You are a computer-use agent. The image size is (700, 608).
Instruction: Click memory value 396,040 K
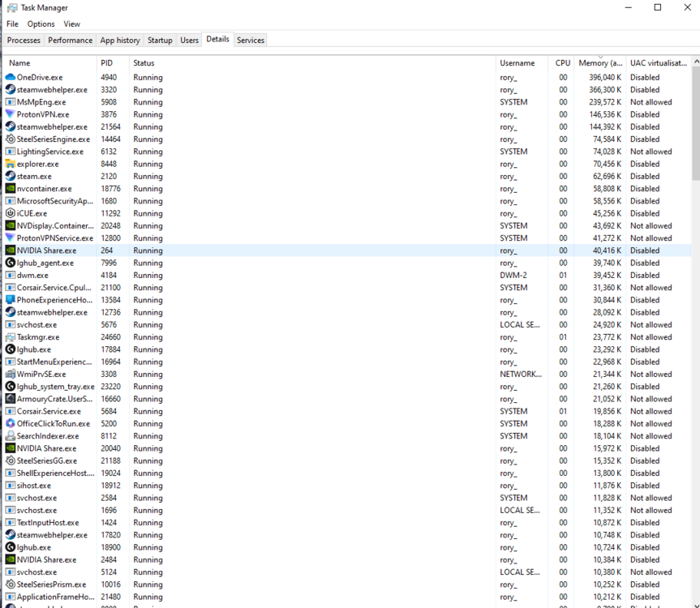[x=605, y=77]
